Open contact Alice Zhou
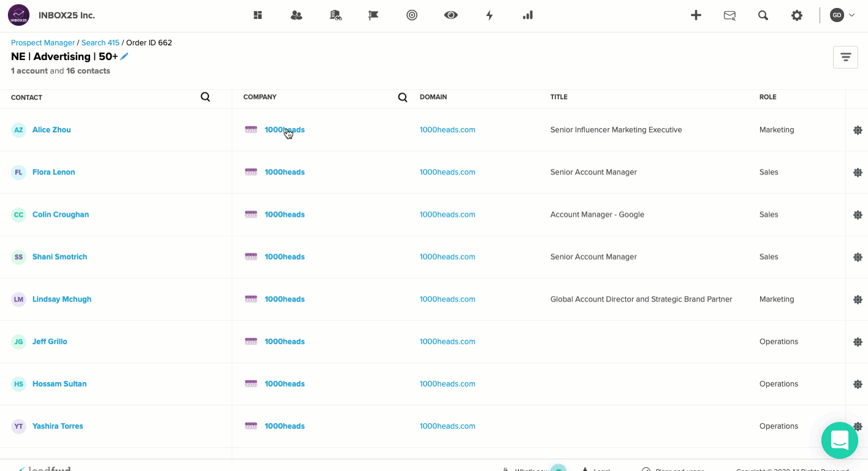 pyautogui.click(x=51, y=130)
